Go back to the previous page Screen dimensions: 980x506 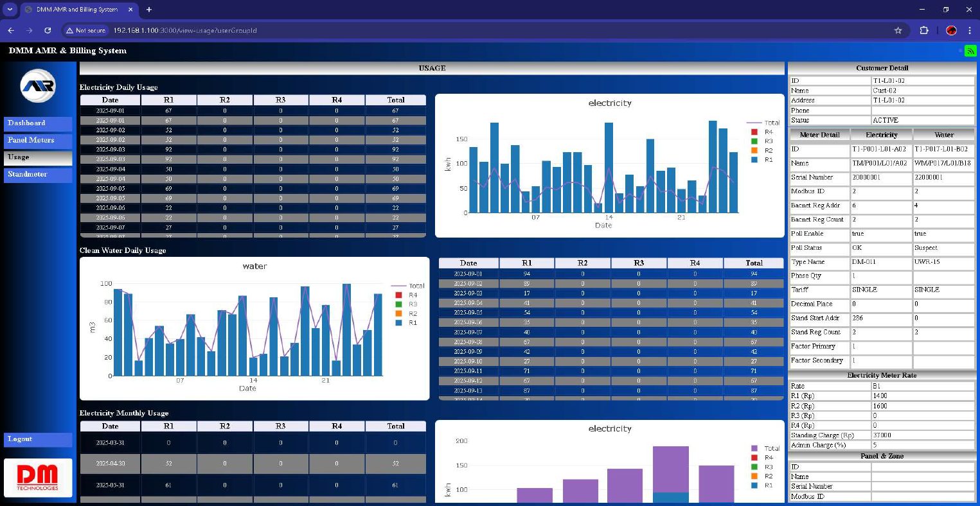tap(11, 30)
